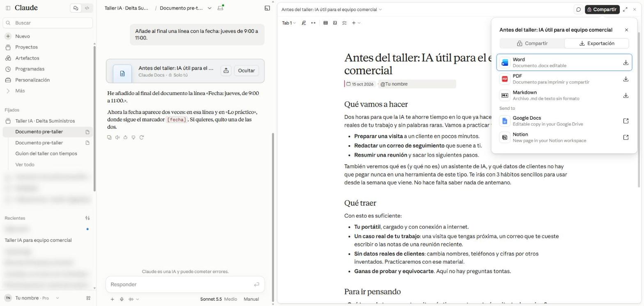644x306 pixels.
Task: Click the Responder message input
Action: tap(181, 285)
